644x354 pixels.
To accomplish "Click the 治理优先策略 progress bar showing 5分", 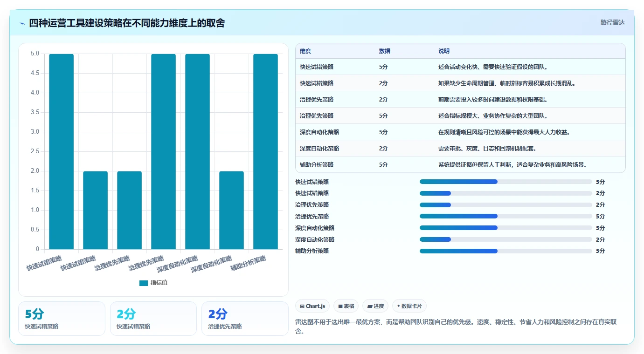I will (506, 216).
